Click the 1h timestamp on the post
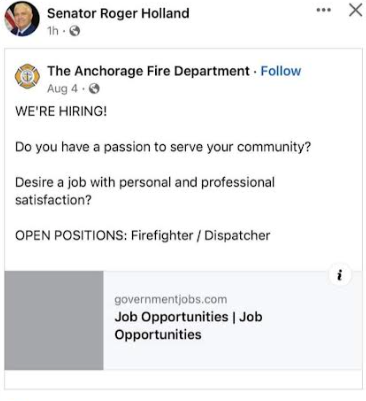This screenshot has width=366, height=401. (53, 31)
